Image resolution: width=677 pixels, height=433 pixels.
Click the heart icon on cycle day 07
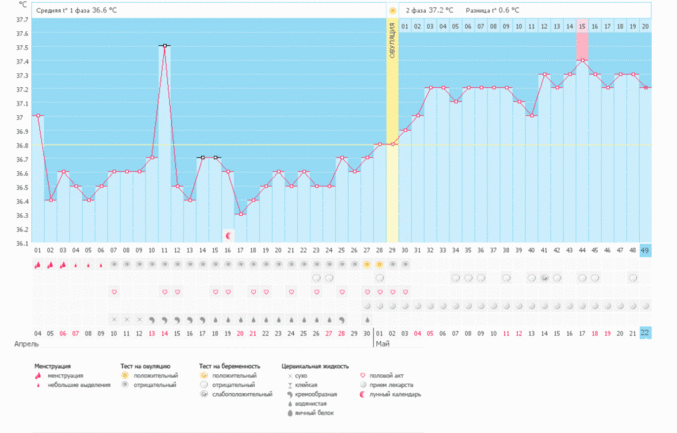pos(114,291)
